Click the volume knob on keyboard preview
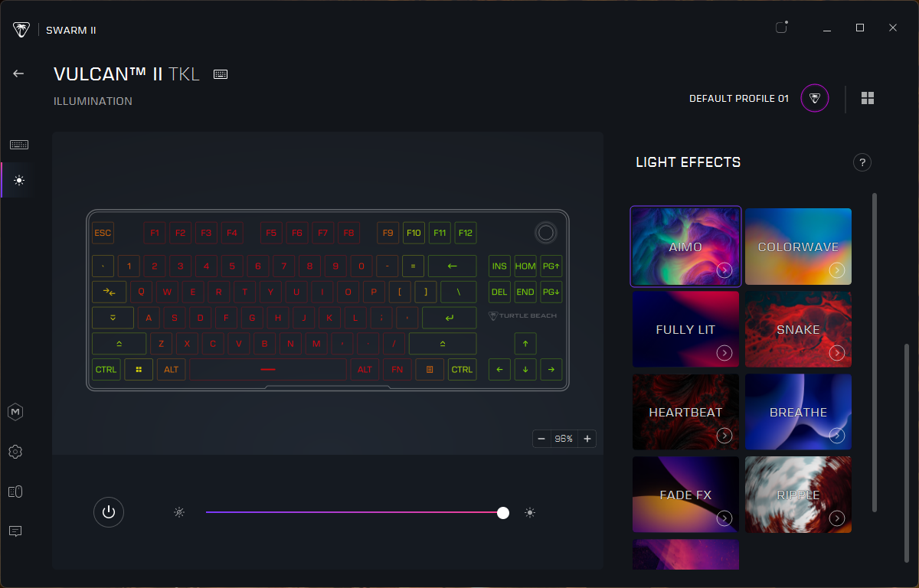The width and height of the screenshot is (919, 588). coord(545,233)
